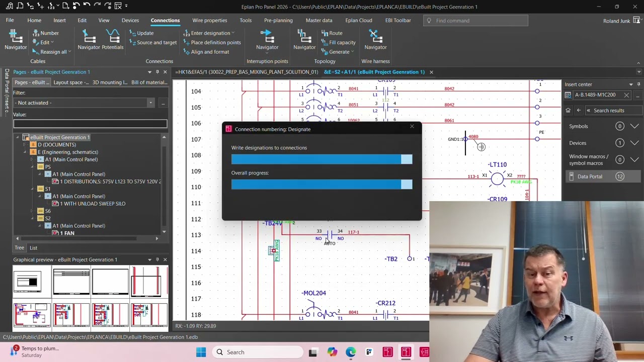Click Update connections

pyautogui.click(x=141, y=33)
